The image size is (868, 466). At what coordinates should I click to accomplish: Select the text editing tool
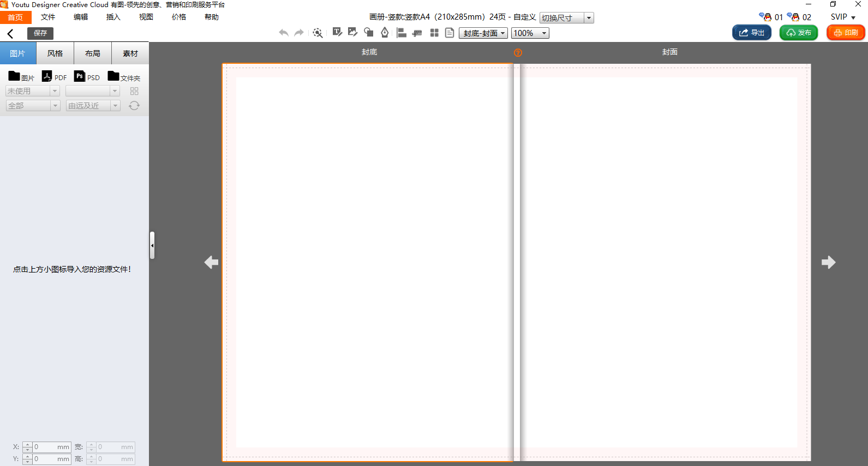(337, 33)
